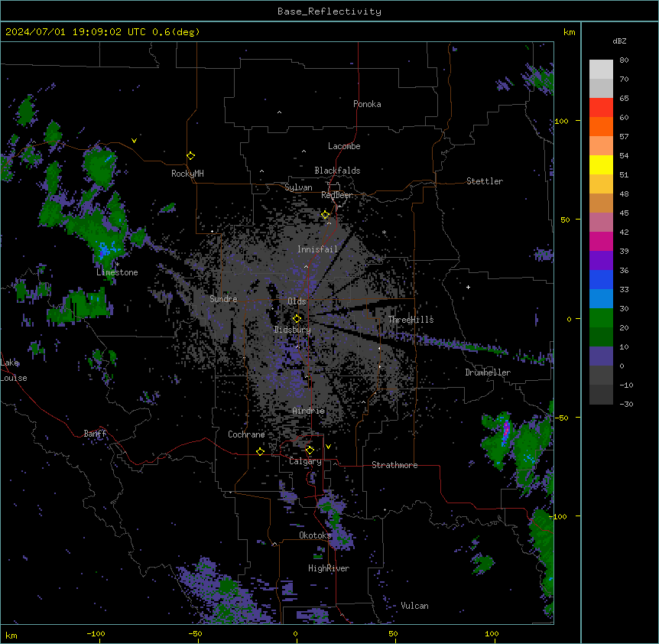
Task: Click the Blackfalds city label
Action: tap(337, 171)
